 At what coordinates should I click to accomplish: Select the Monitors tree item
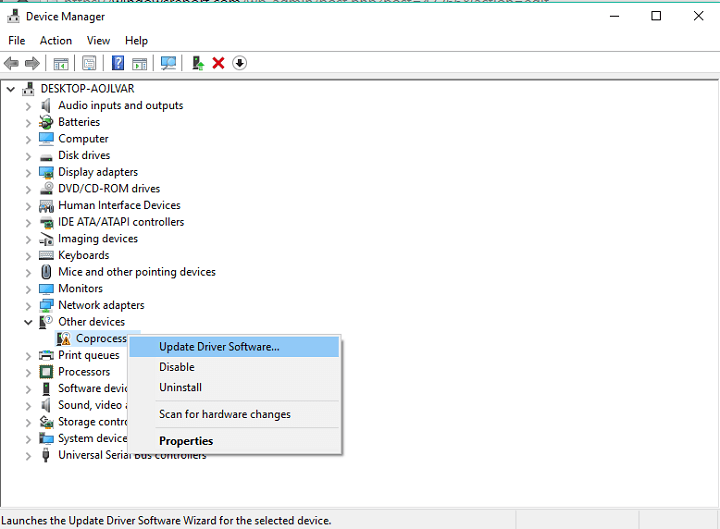(80, 288)
